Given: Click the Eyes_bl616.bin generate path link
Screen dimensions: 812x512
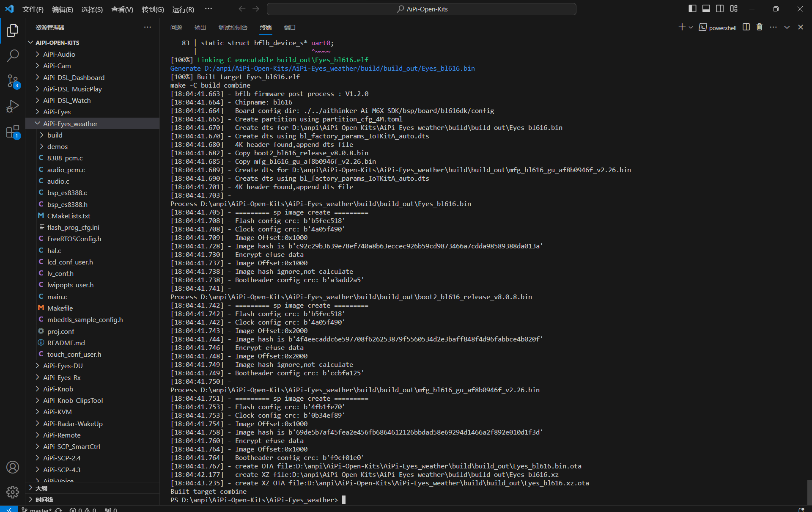Looking at the screenshot, I should pyautogui.click(x=340, y=68).
